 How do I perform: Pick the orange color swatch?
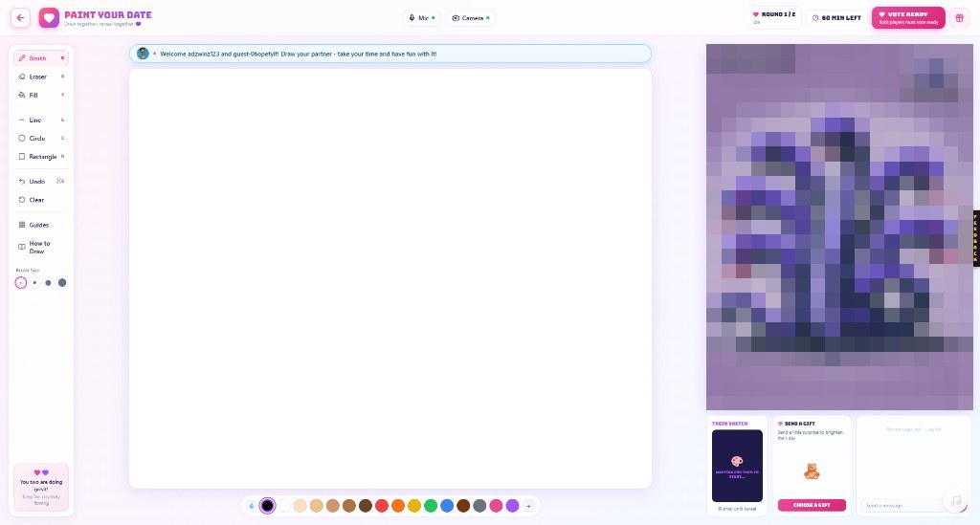(x=398, y=506)
